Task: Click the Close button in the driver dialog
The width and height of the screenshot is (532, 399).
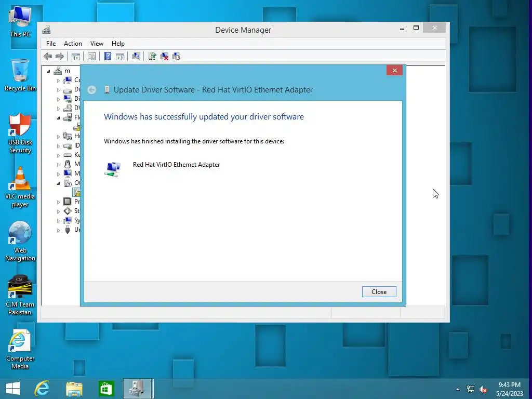Action: [x=379, y=292]
